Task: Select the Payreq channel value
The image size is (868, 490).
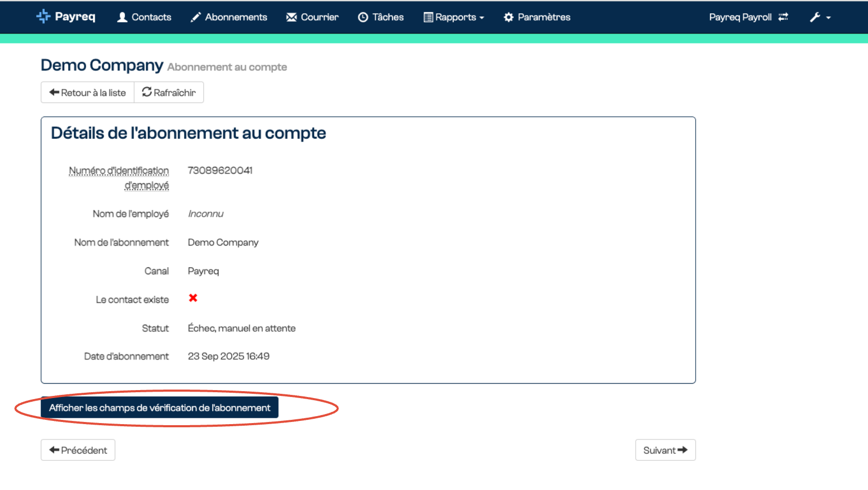Action: coord(203,271)
